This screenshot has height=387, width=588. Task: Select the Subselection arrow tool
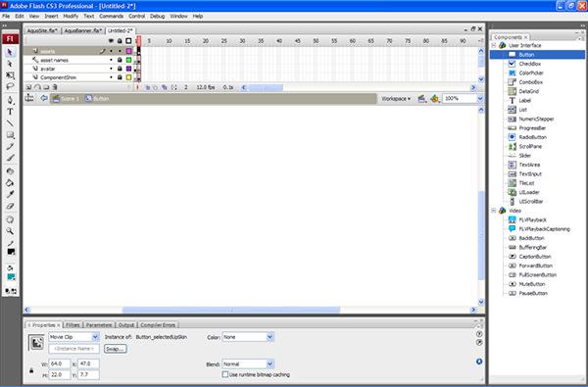pos(10,64)
